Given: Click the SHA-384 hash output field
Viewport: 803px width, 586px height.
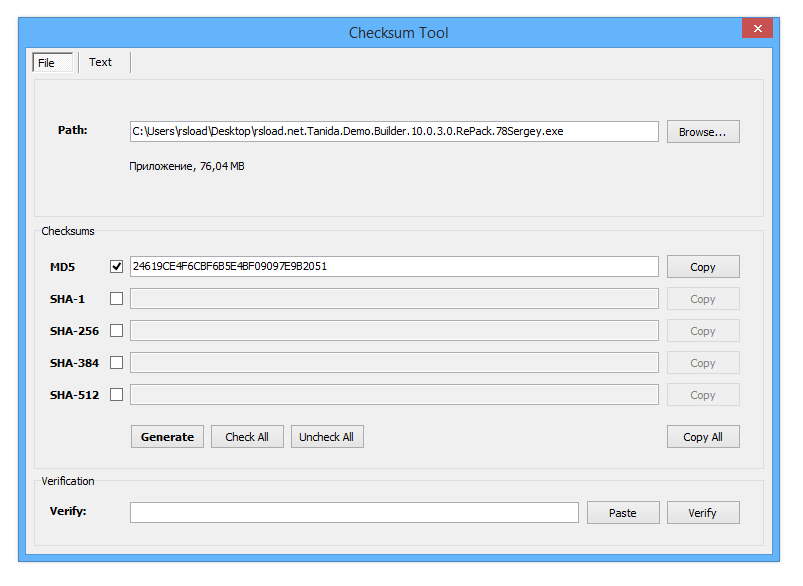Looking at the screenshot, I should click(x=394, y=363).
